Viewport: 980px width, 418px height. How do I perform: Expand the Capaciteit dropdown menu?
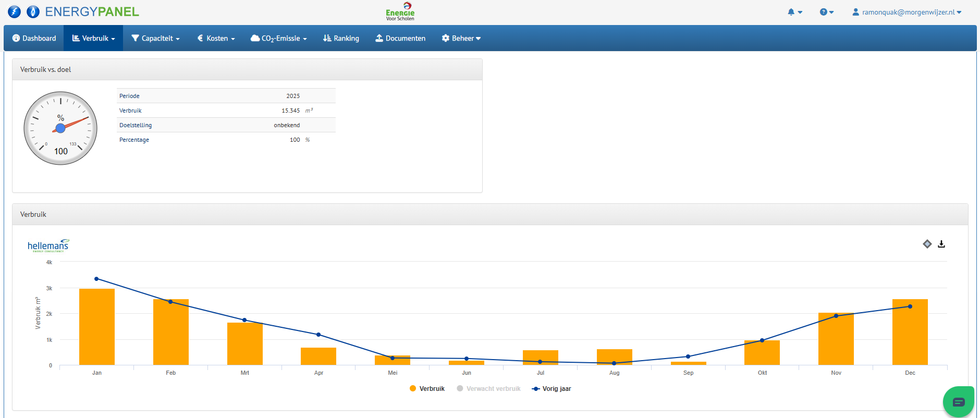(x=155, y=39)
